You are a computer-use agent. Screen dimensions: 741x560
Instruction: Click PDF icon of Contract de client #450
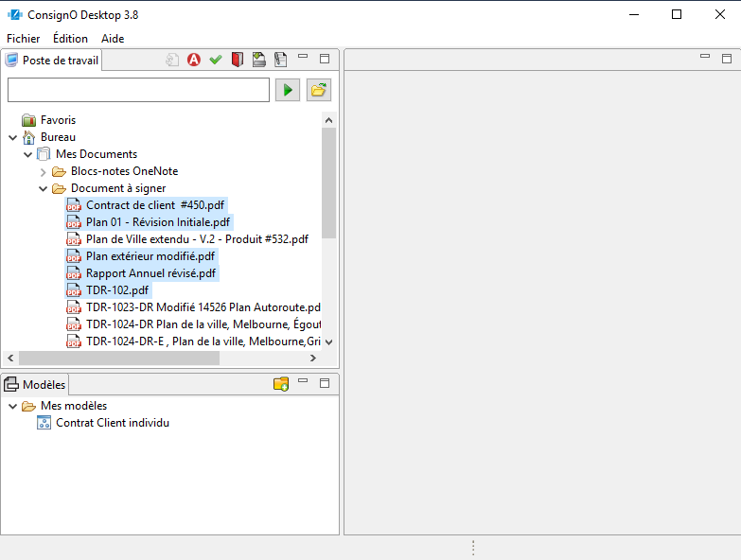(74, 205)
